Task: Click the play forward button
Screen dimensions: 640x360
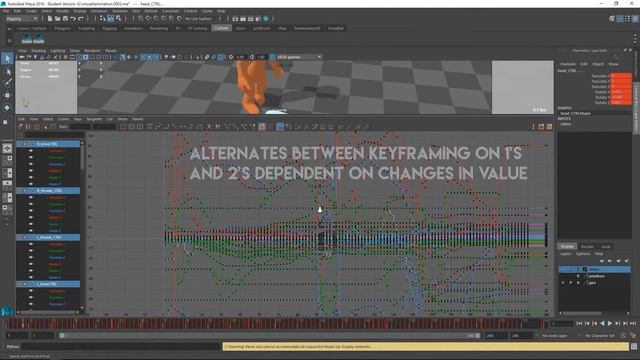Action: (610, 323)
